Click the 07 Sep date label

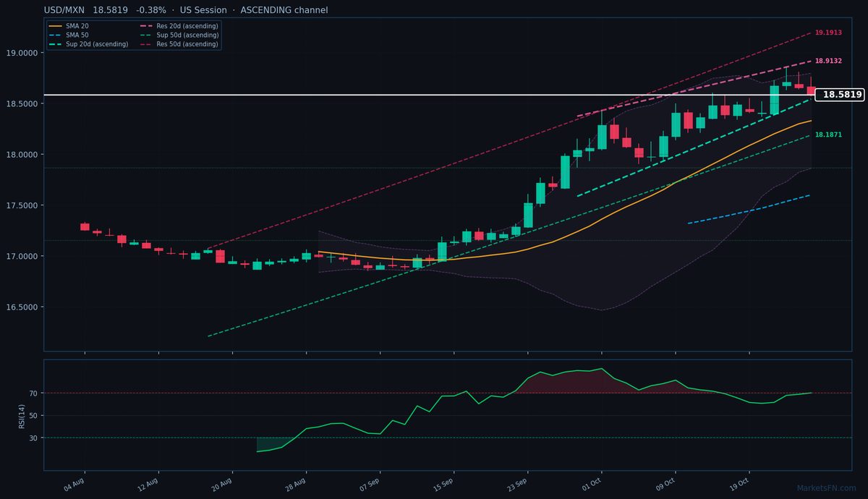coord(370,484)
